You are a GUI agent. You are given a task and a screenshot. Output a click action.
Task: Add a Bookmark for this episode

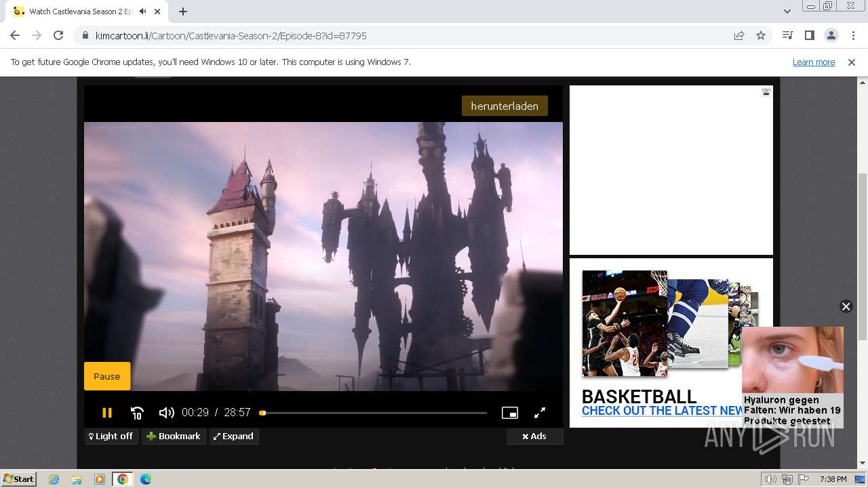point(174,436)
